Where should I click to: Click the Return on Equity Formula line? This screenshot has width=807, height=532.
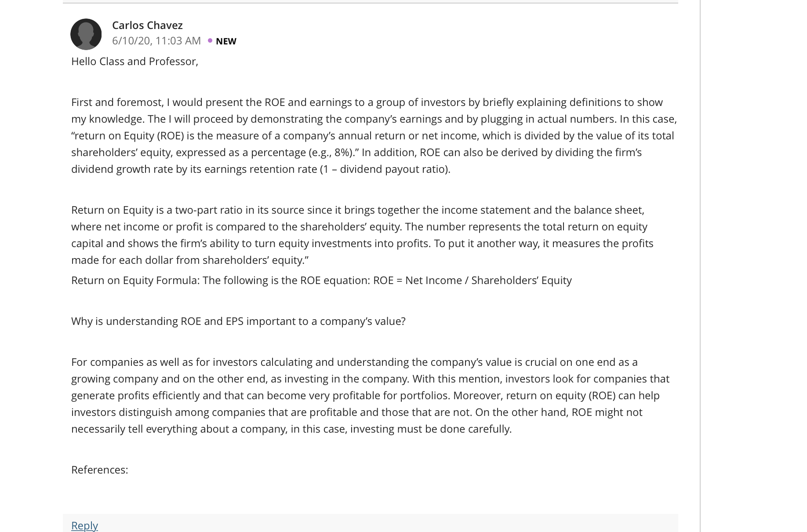click(321, 280)
